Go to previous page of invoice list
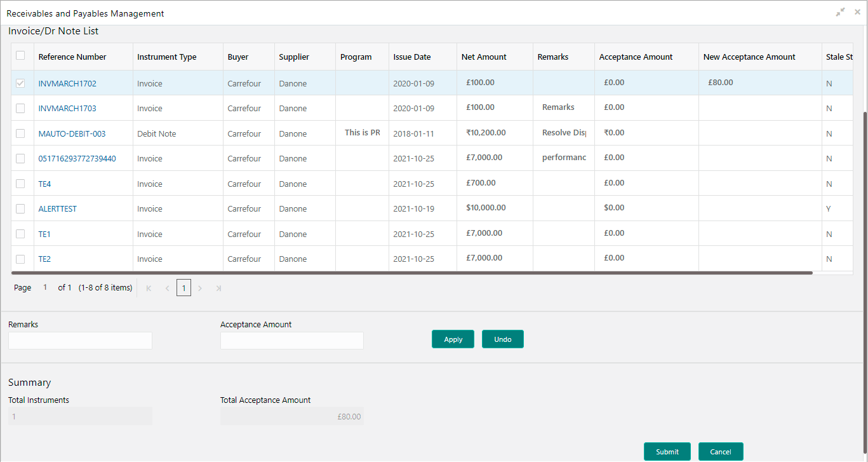The width and height of the screenshot is (868, 462). (167, 288)
